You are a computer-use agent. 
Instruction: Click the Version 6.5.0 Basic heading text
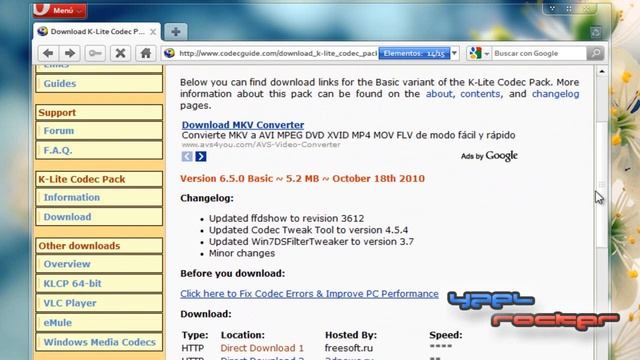point(302,179)
